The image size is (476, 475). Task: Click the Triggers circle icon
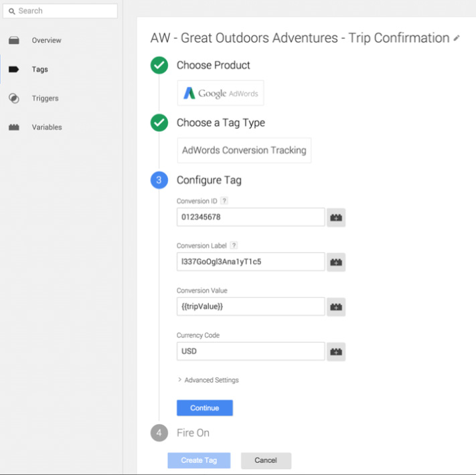[14, 98]
